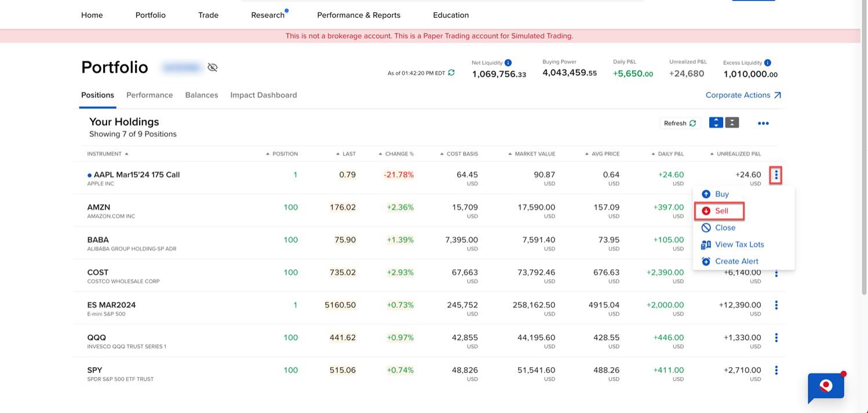Open Excess Liquidity info icon
The height and width of the screenshot is (413, 868).
point(768,63)
